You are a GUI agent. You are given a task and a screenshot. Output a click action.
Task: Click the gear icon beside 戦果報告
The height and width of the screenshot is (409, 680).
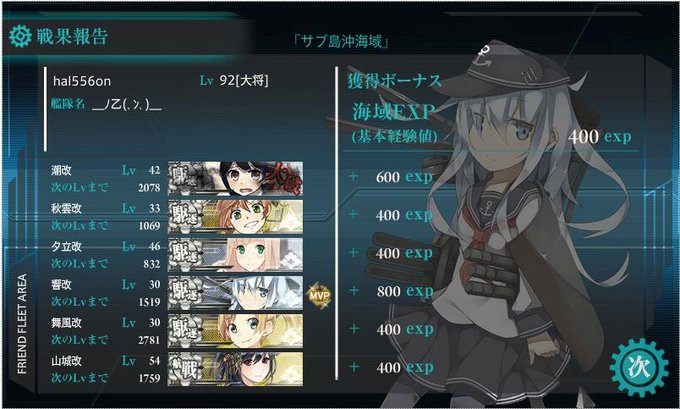point(20,36)
